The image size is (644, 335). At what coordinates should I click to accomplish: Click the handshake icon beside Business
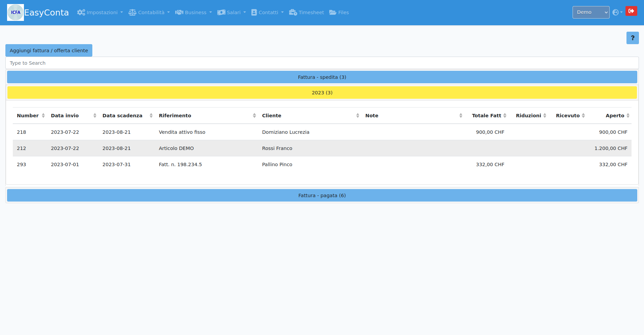[x=179, y=12]
